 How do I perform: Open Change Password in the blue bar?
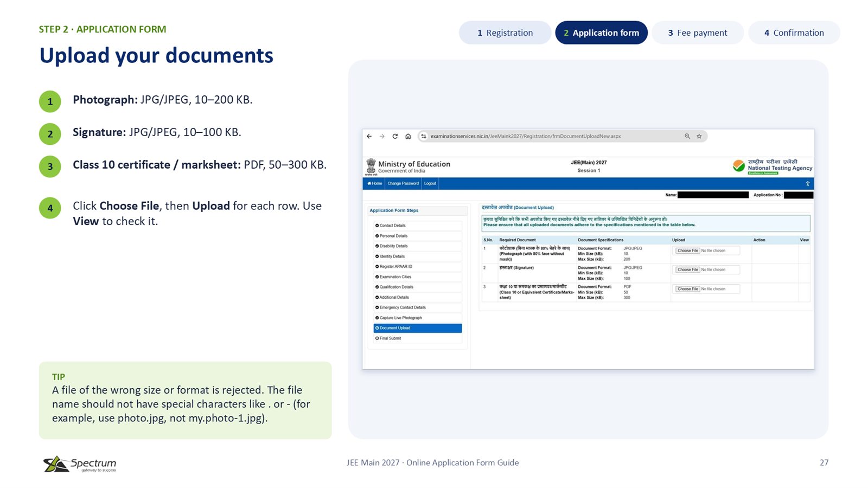403,184
